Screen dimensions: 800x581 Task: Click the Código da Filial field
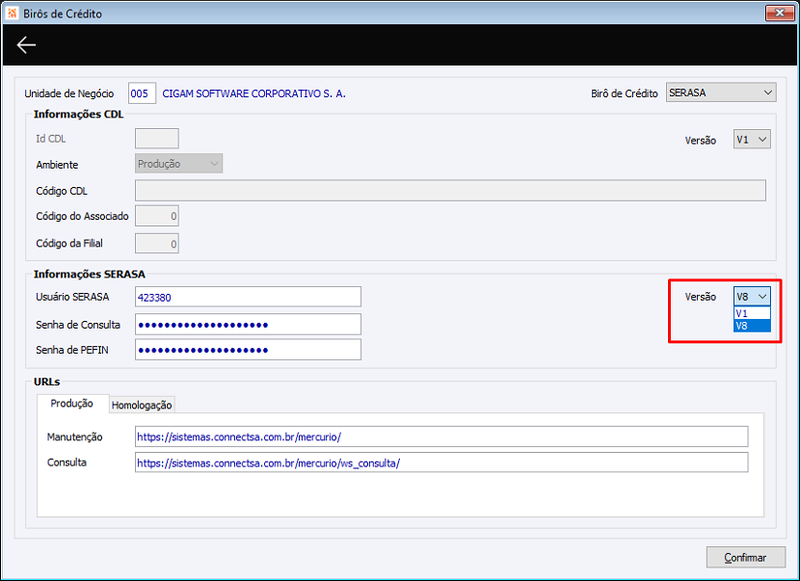click(157, 243)
